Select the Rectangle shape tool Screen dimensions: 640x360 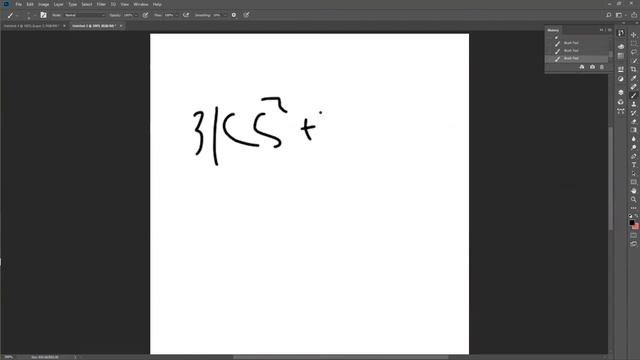coord(633,182)
